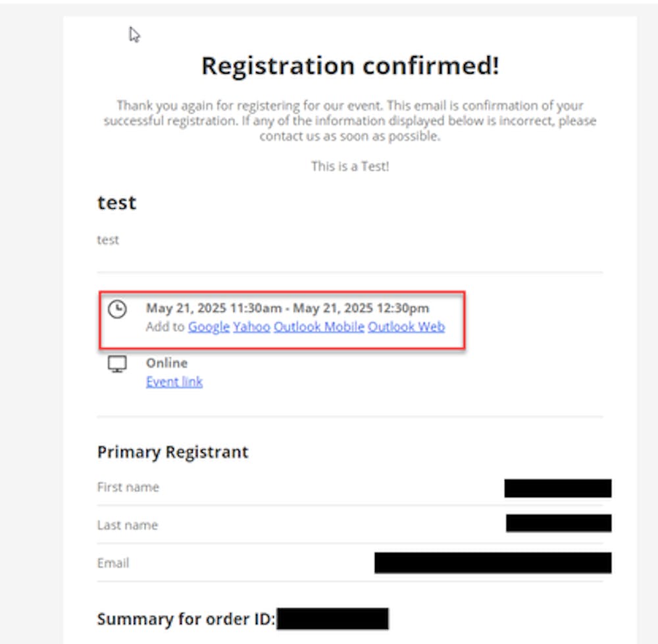Click the clock icon beside the event date
This screenshot has width=658, height=644.
point(117,309)
